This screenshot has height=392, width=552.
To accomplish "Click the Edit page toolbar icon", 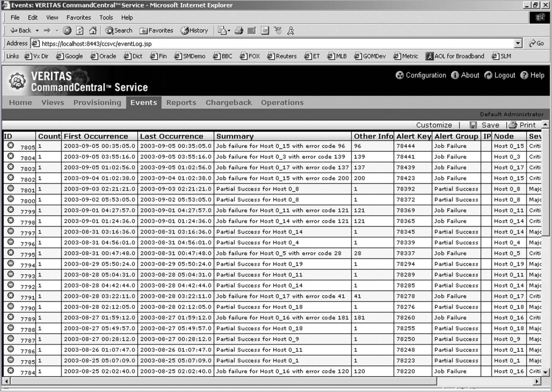I will pos(252,31).
